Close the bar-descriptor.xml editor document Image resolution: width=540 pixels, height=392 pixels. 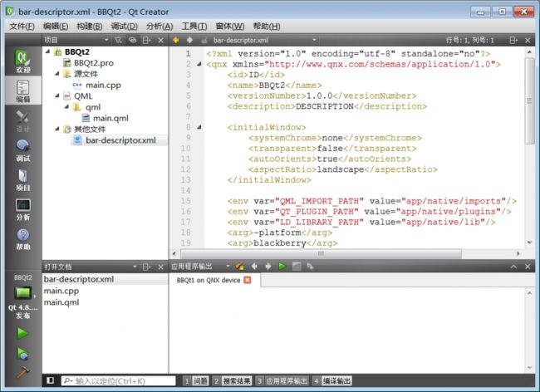pyautogui.click(x=528, y=40)
